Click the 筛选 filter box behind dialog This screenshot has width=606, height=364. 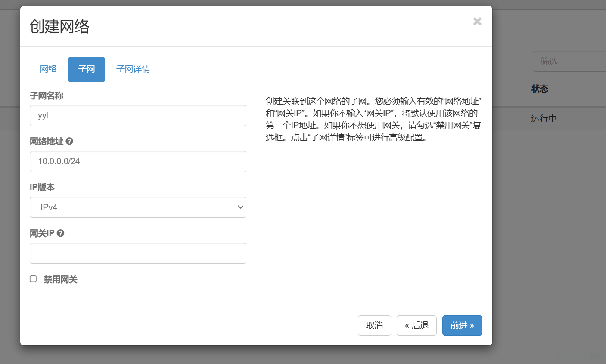click(x=569, y=62)
